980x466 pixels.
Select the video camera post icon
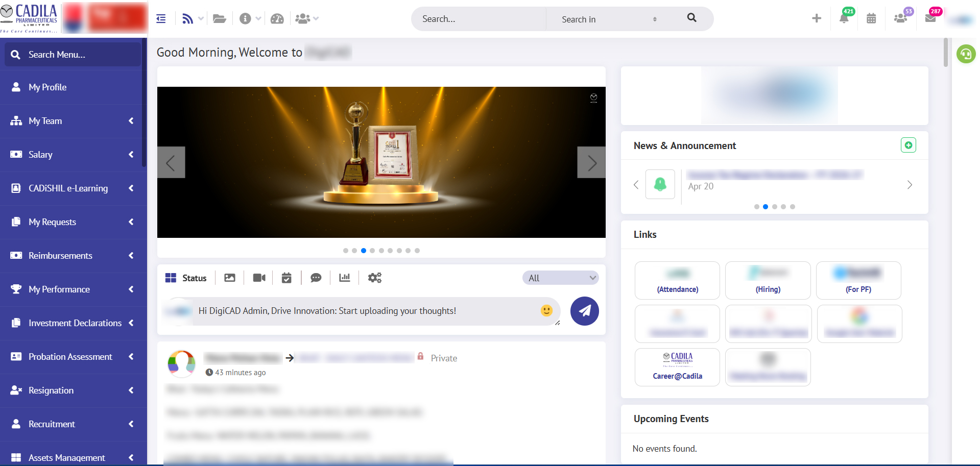pyautogui.click(x=259, y=278)
